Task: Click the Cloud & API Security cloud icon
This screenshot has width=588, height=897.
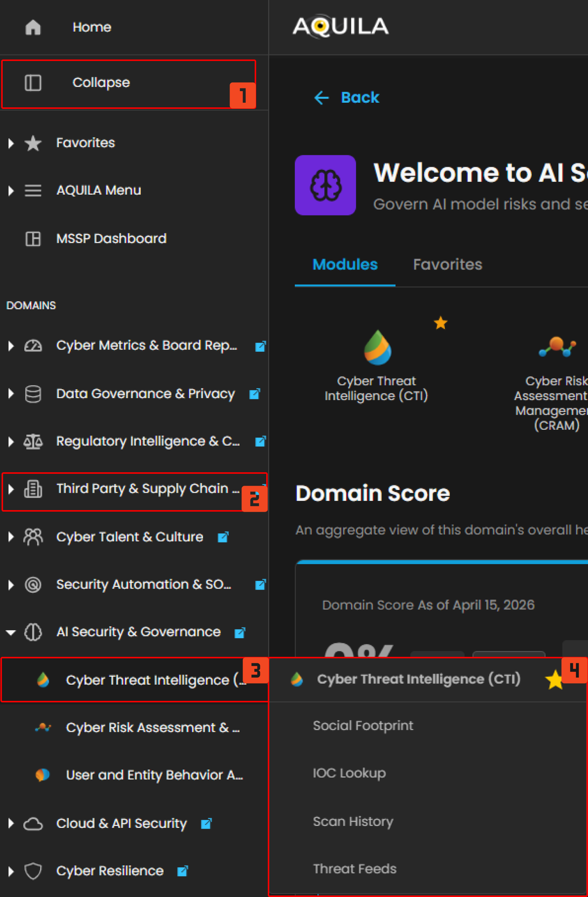Action: (33, 824)
